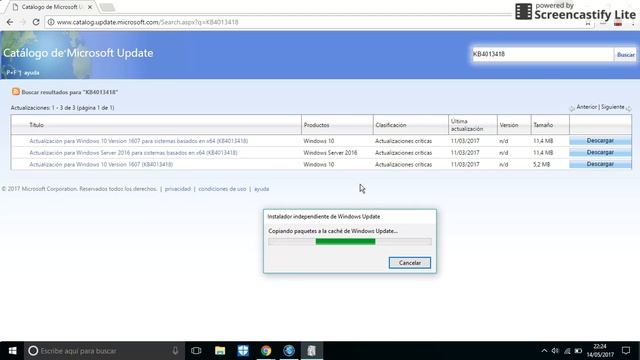This screenshot has width=640, height=360.
Task: Select the Catálogo de Microsoft Update browser tab
Action: coord(51,7)
